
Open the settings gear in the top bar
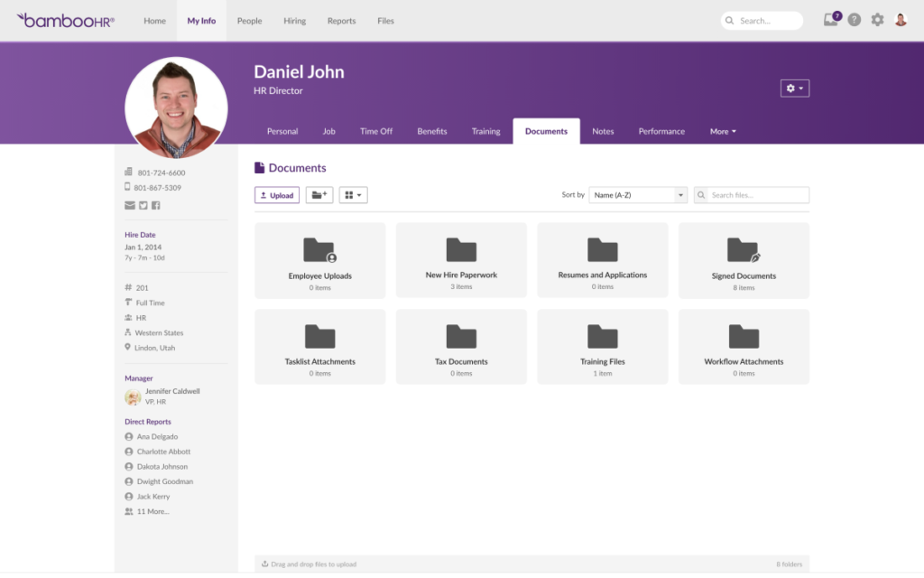point(876,18)
